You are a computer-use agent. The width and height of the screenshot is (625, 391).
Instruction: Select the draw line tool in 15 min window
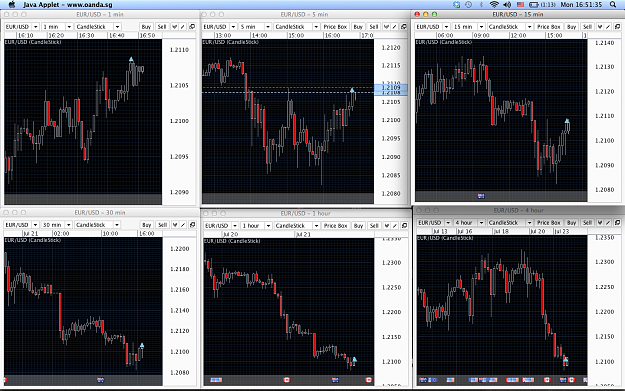[608, 27]
